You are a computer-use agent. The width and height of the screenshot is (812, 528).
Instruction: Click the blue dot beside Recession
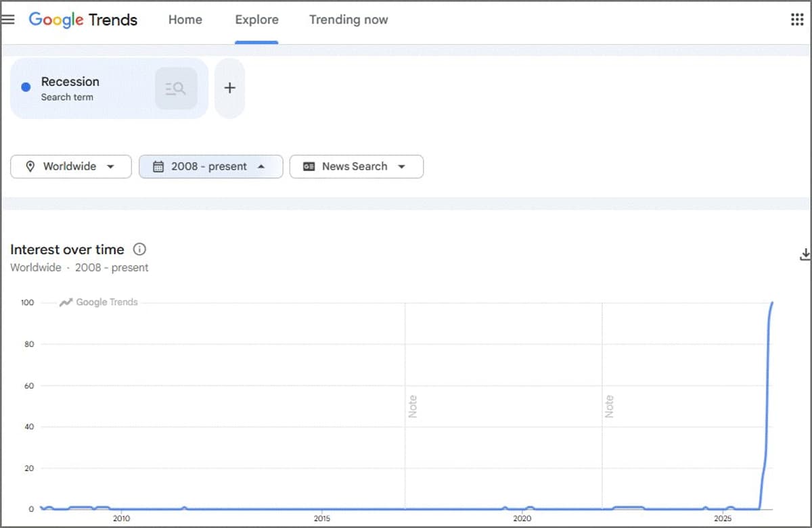pos(26,87)
